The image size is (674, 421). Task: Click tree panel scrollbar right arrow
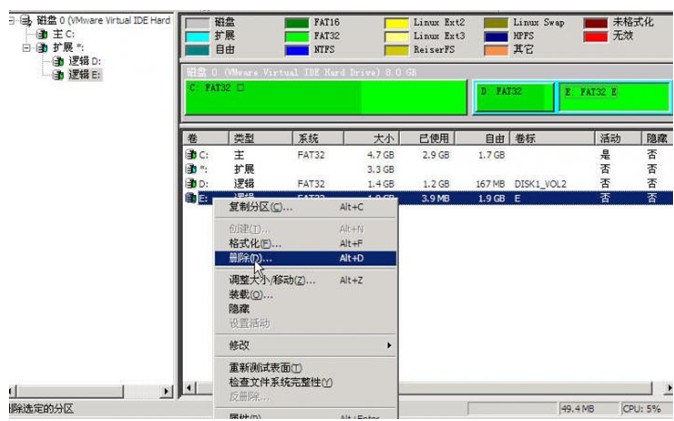(x=166, y=391)
